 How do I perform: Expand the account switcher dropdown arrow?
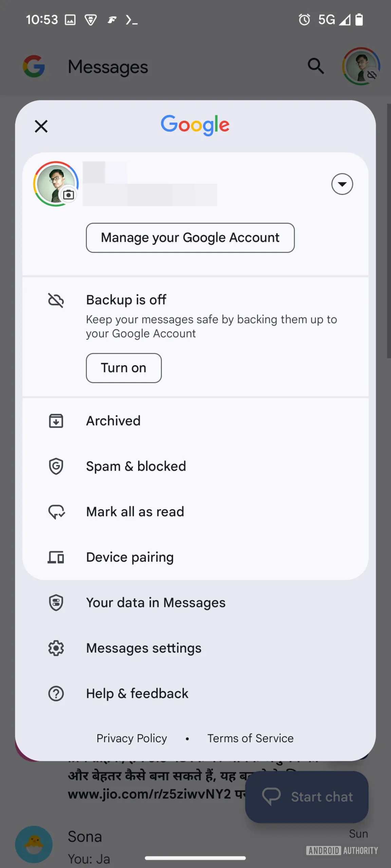(342, 184)
